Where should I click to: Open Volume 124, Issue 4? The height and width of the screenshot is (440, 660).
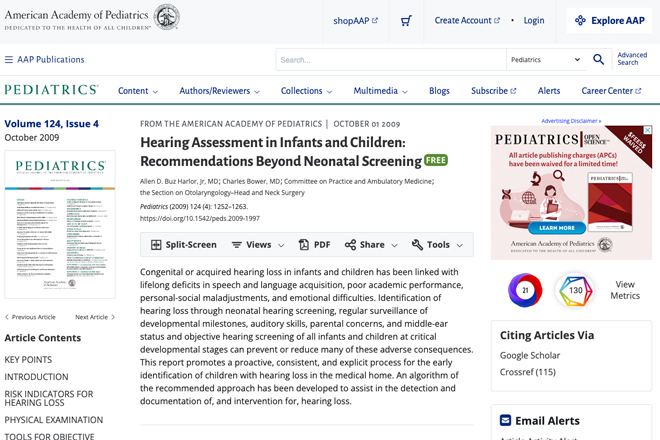(x=51, y=124)
